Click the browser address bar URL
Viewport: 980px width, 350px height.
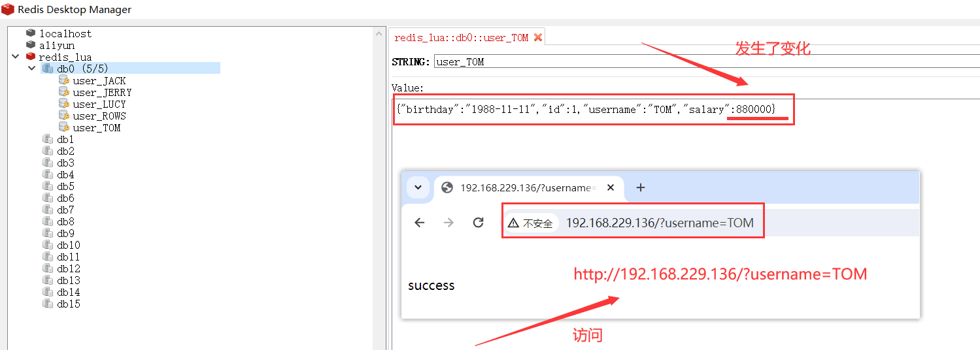pyautogui.click(x=660, y=223)
